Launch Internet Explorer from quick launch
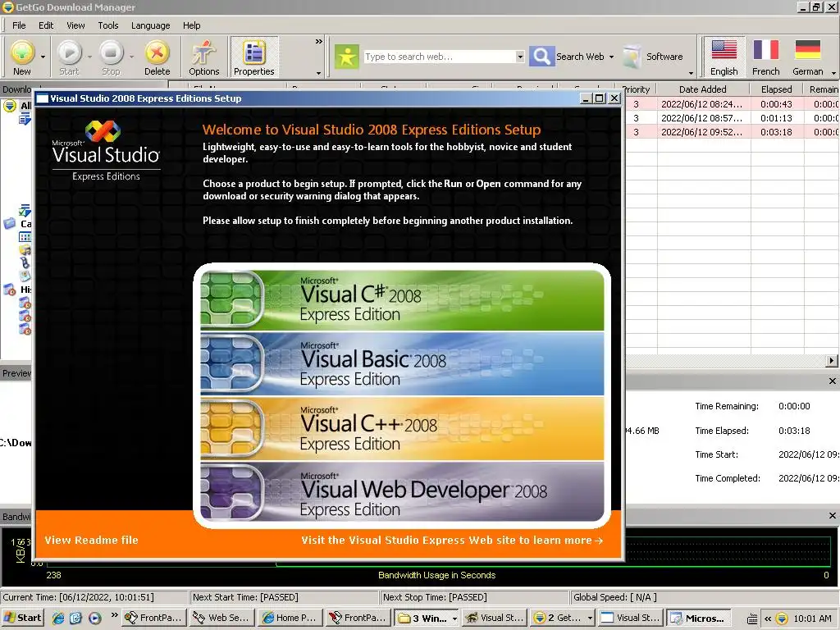The width and height of the screenshot is (840, 630). pyautogui.click(x=58, y=618)
